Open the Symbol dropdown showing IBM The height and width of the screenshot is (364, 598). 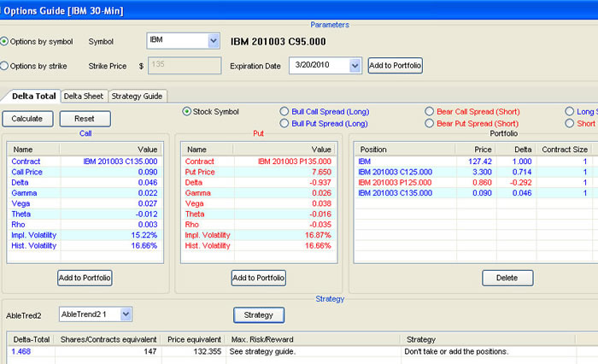[212, 41]
